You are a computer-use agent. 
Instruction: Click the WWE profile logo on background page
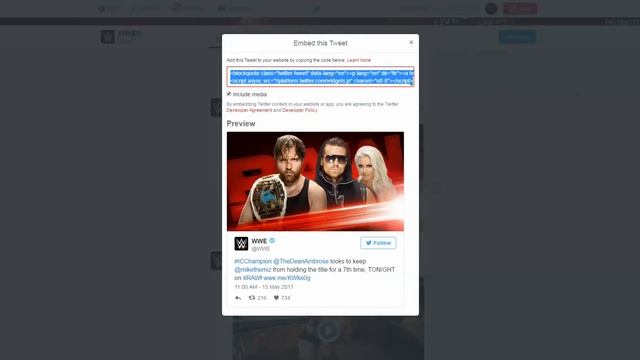(x=108, y=37)
